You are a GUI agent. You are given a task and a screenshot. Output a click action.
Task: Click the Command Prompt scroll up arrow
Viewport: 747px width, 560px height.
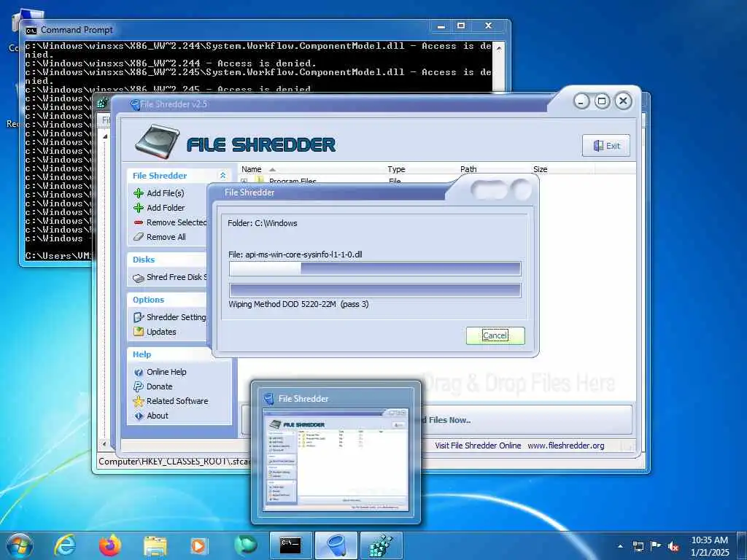(x=498, y=48)
